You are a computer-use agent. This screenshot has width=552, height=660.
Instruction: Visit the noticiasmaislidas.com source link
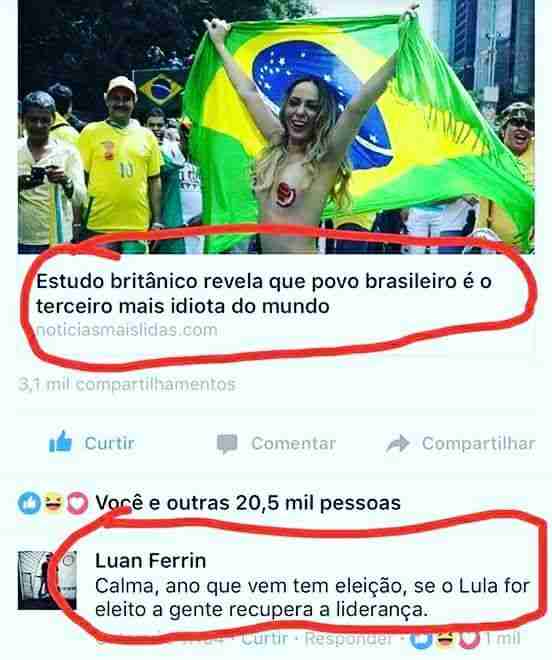point(127,330)
